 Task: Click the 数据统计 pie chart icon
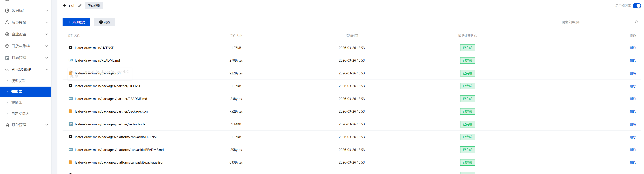(x=7, y=10)
